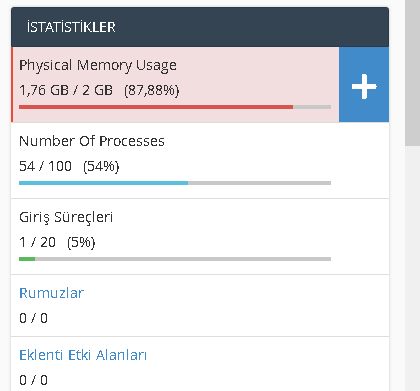Viewport: 420px width, 391px height.
Task: Click the gray remainder of processes bar
Action: pyautogui.click(x=259, y=183)
